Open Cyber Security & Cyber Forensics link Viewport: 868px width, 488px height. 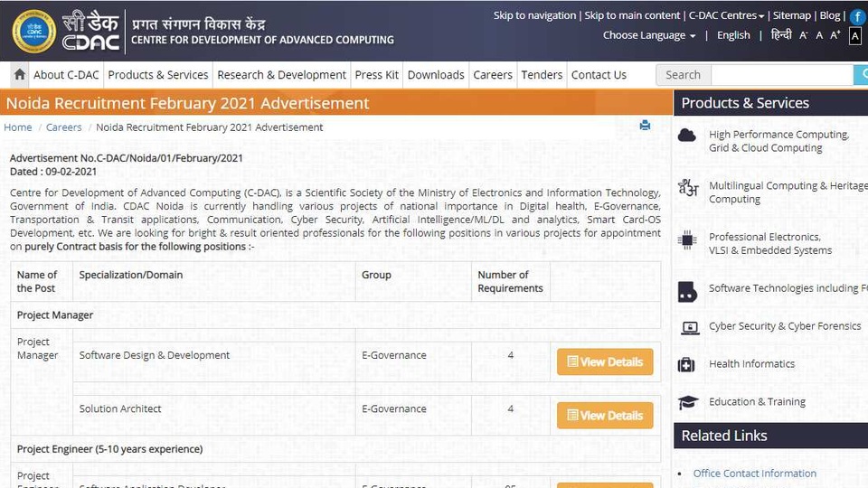[x=785, y=326]
